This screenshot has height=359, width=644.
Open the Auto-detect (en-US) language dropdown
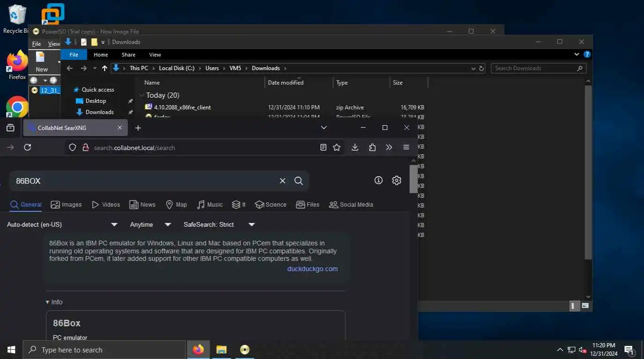(62, 224)
